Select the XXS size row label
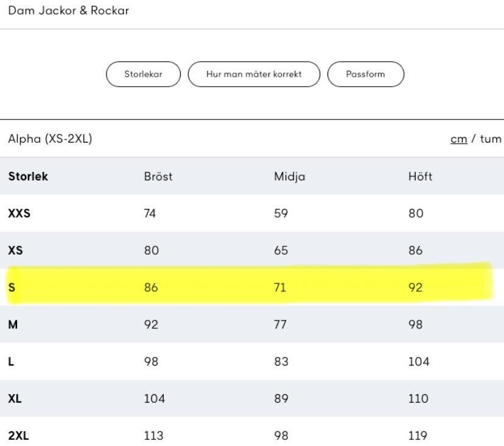The height and width of the screenshot is (446, 504). 19,213
